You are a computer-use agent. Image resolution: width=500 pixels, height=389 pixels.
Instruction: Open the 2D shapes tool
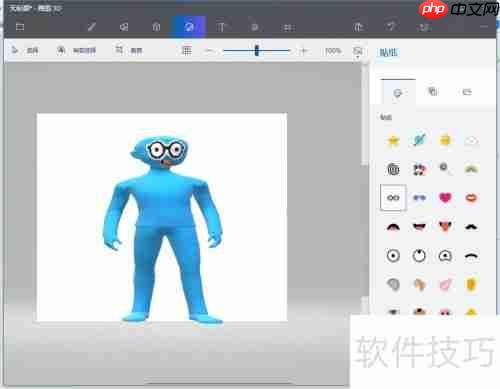coord(124,27)
